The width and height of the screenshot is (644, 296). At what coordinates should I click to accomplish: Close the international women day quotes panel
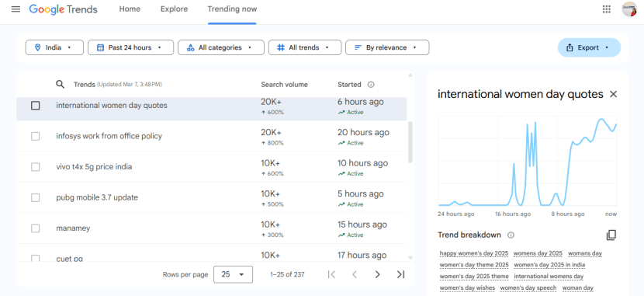click(x=613, y=94)
